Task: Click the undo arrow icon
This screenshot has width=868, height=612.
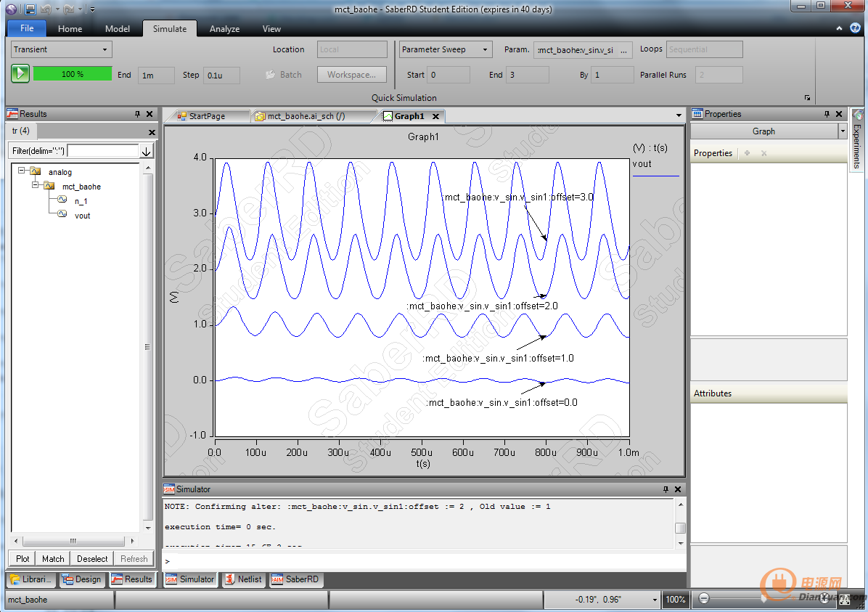Action: 46,9
